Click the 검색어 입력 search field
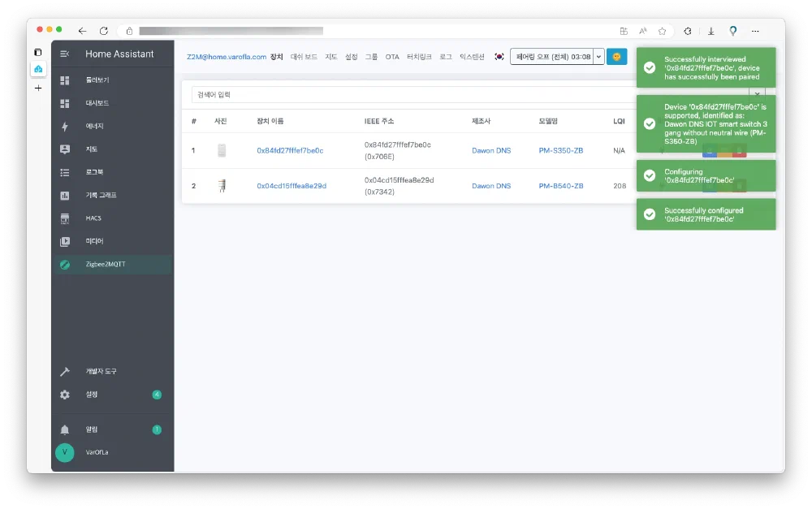This screenshot has height=509, width=812. coord(406,95)
